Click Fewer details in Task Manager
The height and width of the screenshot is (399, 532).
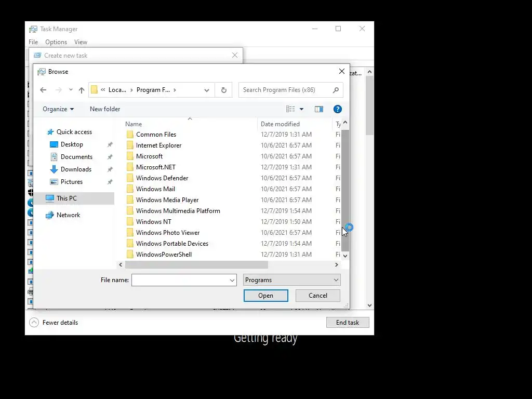pyautogui.click(x=54, y=322)
